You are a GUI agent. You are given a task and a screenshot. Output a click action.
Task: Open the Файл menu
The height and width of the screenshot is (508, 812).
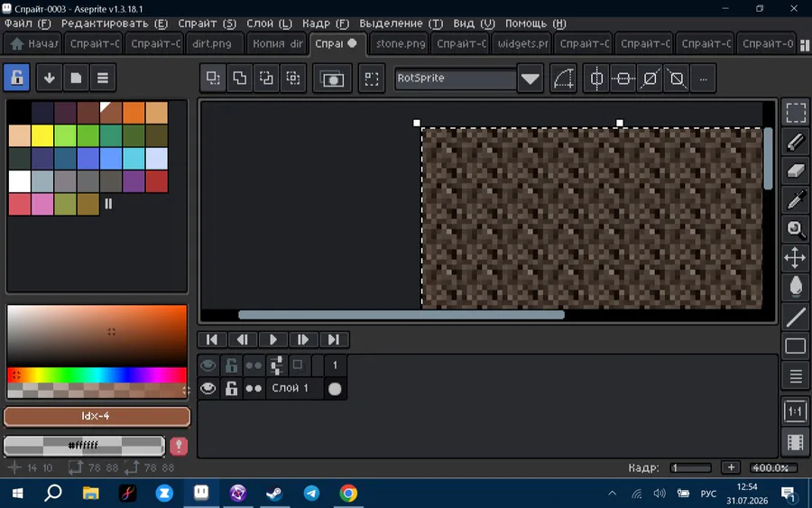pos(28,23)
